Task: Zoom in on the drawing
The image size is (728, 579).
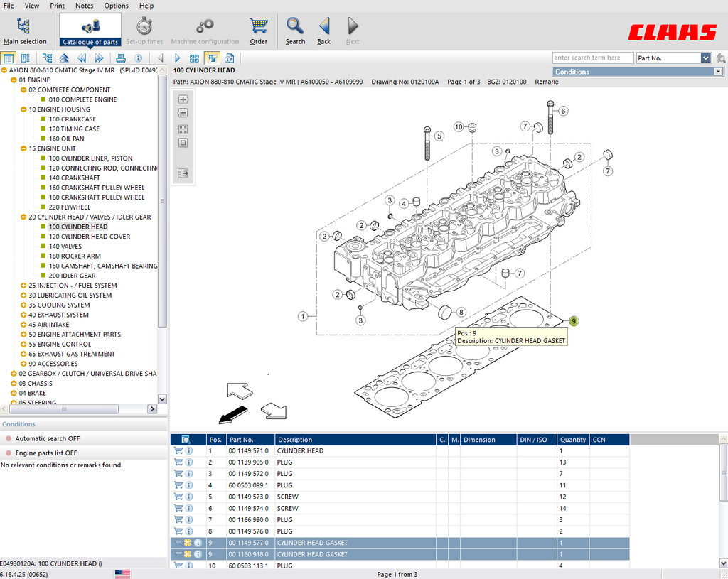Action: (183, 99)
